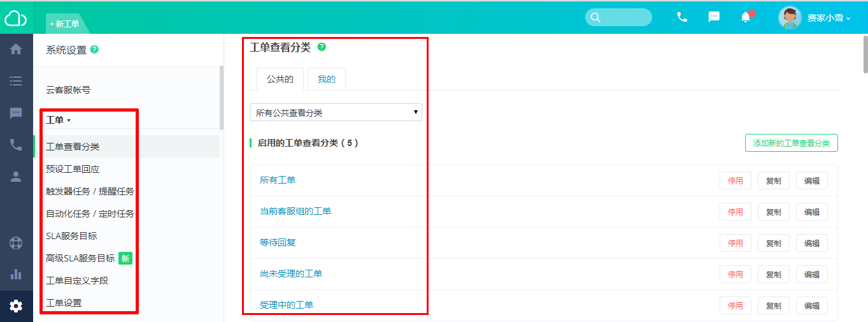Image resolution: width=868 pixels, height=322 pixels.
Task: Click 停用 for 等待回复
Action: tap(736, 243)
